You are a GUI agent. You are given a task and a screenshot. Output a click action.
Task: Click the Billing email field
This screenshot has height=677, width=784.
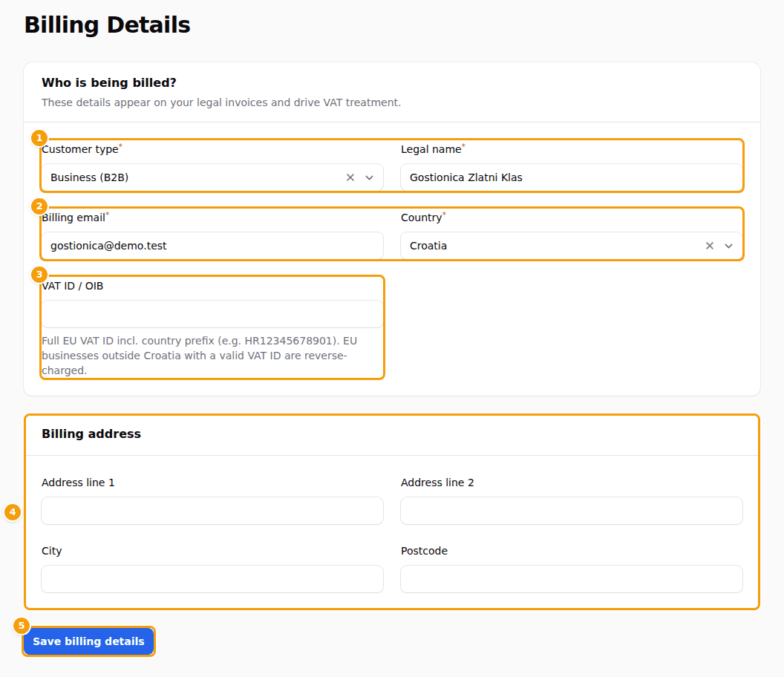pos(212,246)
